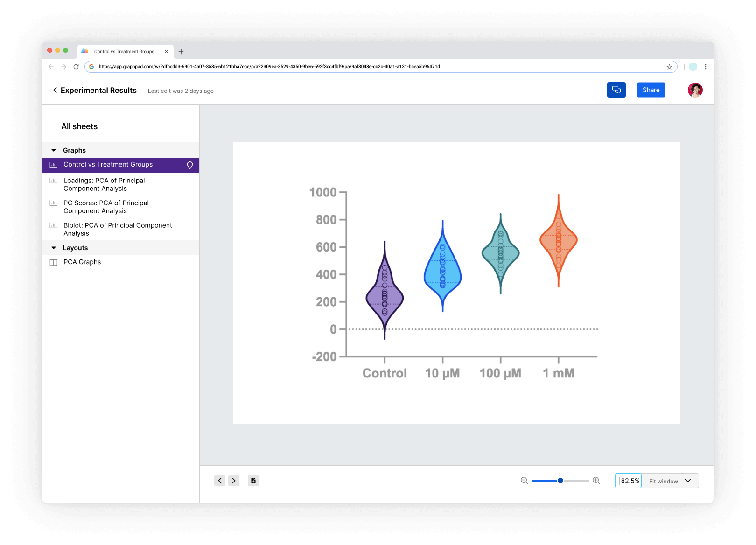Screen dimensions: 756x545
Task: Click the pin icon on selected graph
Action: [190, 165]
